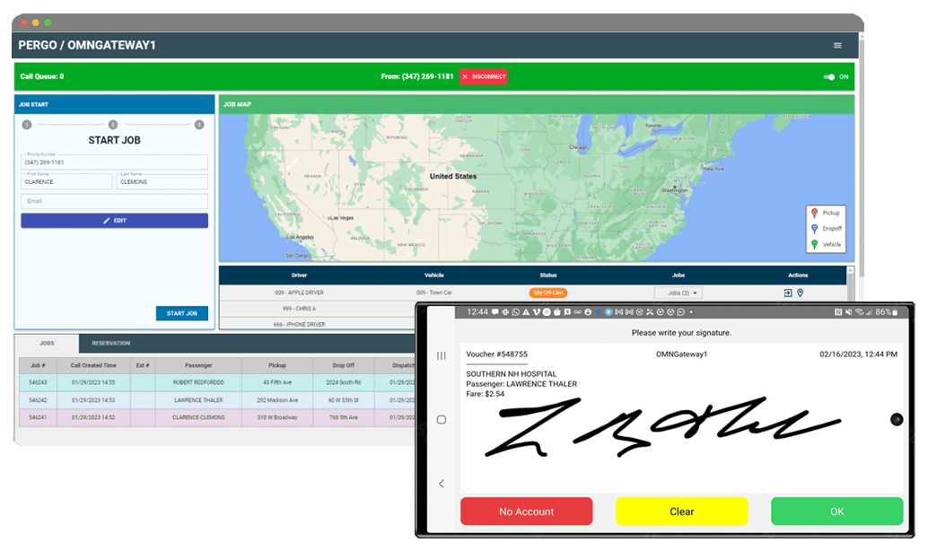Viewport: 928px width, 560px height.
Task: Click Job # column header
Action: [x=38, y=365]
